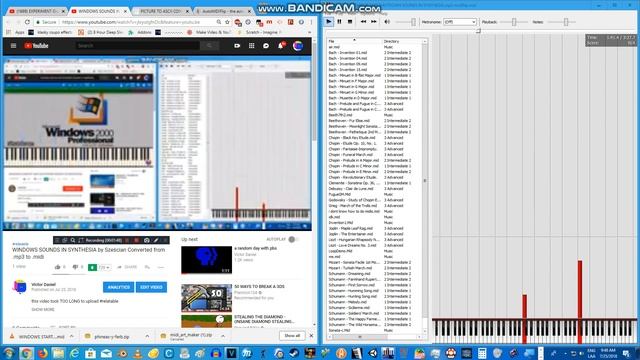This screenshot has width=640, height=360.
Task: Start playback in the MIDI player
Action: click(329, 22)
